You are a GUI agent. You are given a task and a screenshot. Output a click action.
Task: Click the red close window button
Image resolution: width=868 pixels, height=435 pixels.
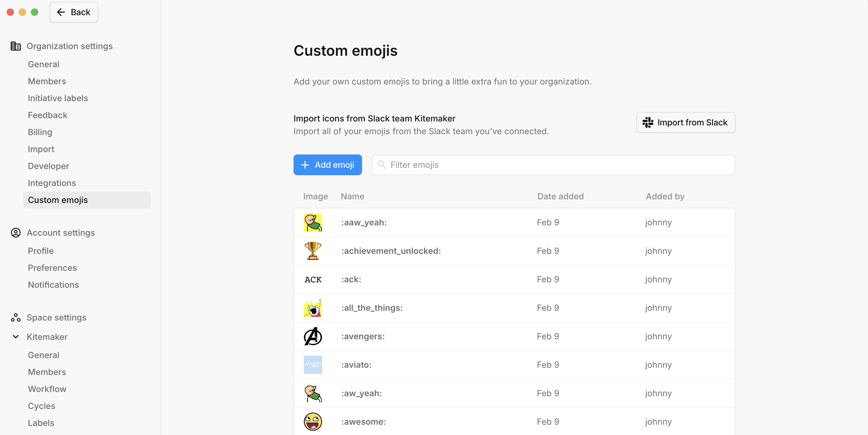10,12
